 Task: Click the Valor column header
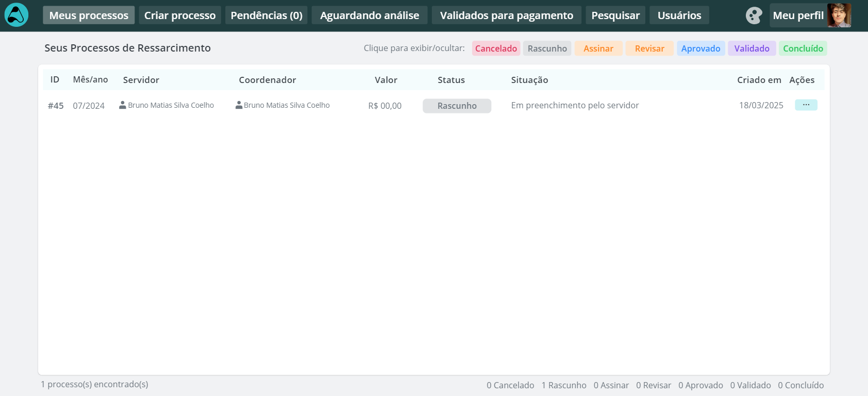(x=386, y=80)
